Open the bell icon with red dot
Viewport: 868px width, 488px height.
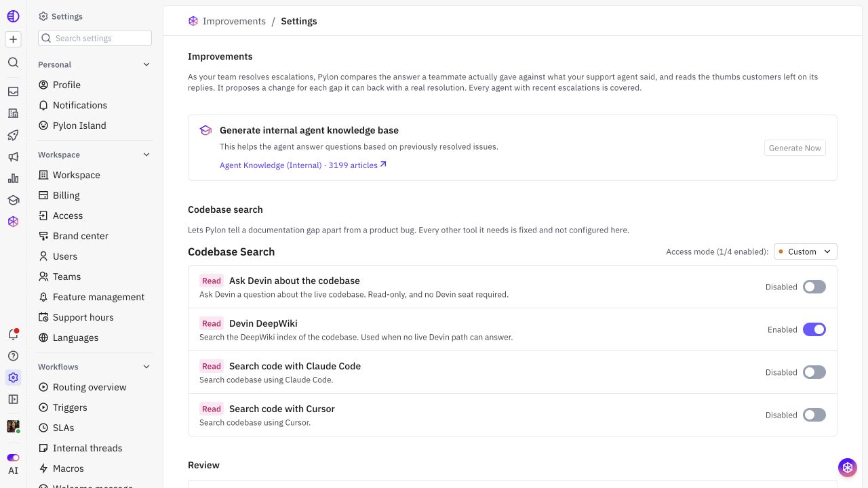[13, 334]
